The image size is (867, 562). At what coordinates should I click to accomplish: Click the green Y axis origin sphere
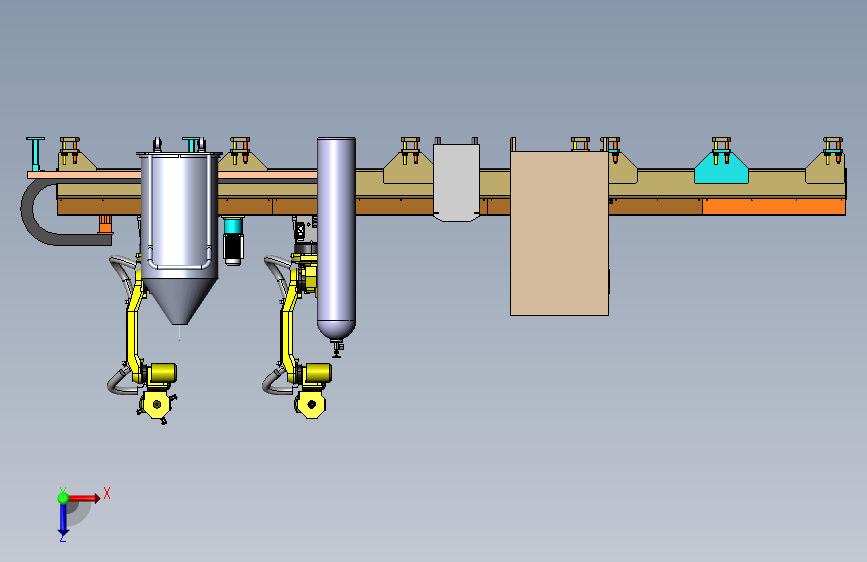[x=63, y=498]
